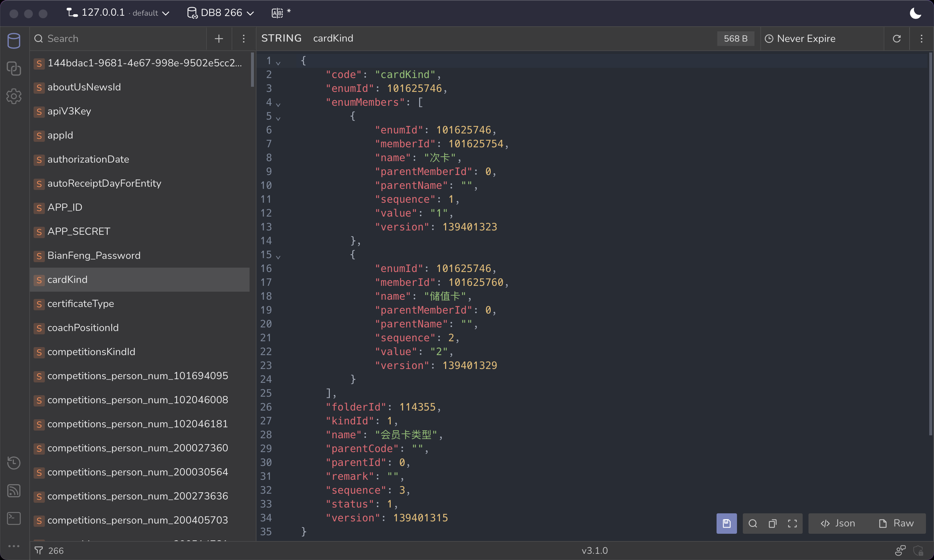Viewport: 934px width, 560px height.
Task: Open the database browser sidebar icon
Action: pyautogui.click(x=14, y=40)
